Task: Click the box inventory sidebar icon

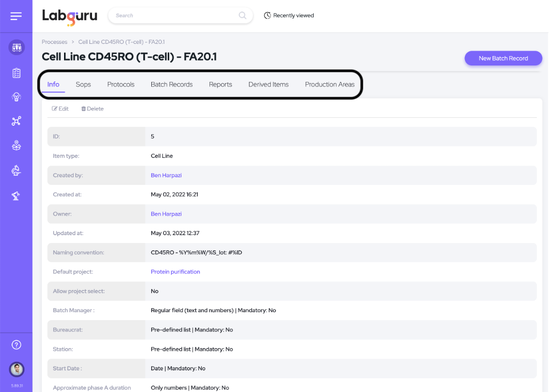Action: click(x=16, y=146)
